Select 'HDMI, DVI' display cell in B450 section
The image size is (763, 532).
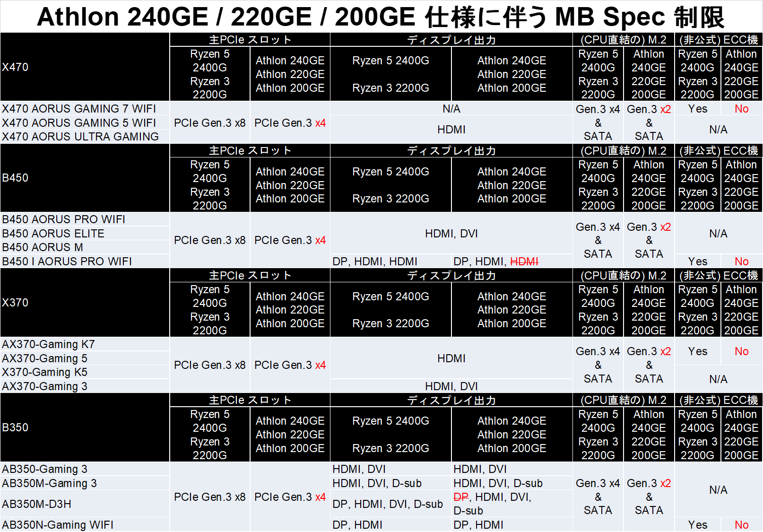(451, 234)
